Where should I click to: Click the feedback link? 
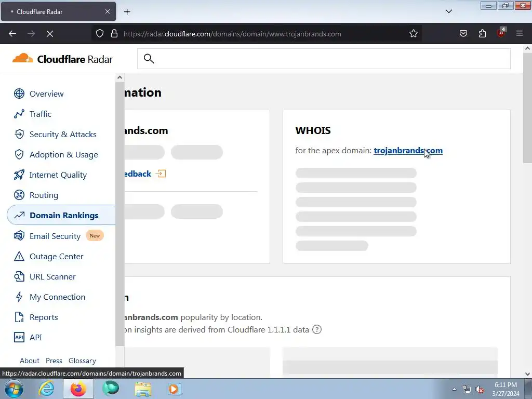[x=137, y=174]
